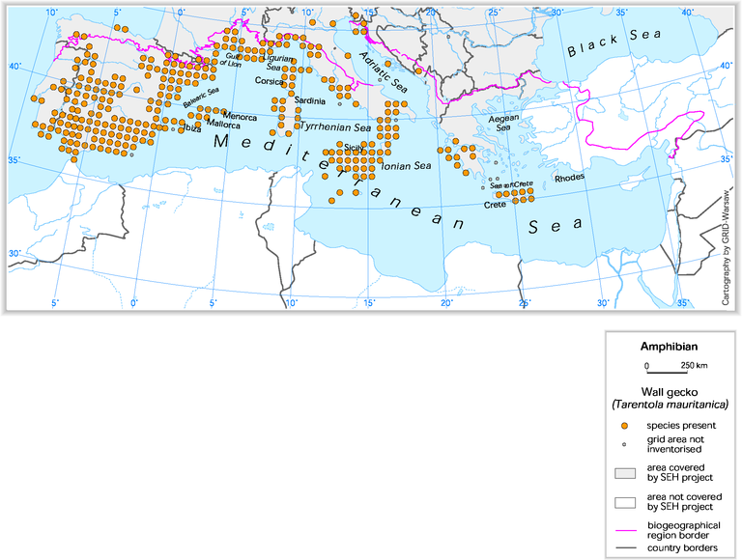742x560 pixels.
Task: Click the dark country borders legend line
Action: point(625,549)
